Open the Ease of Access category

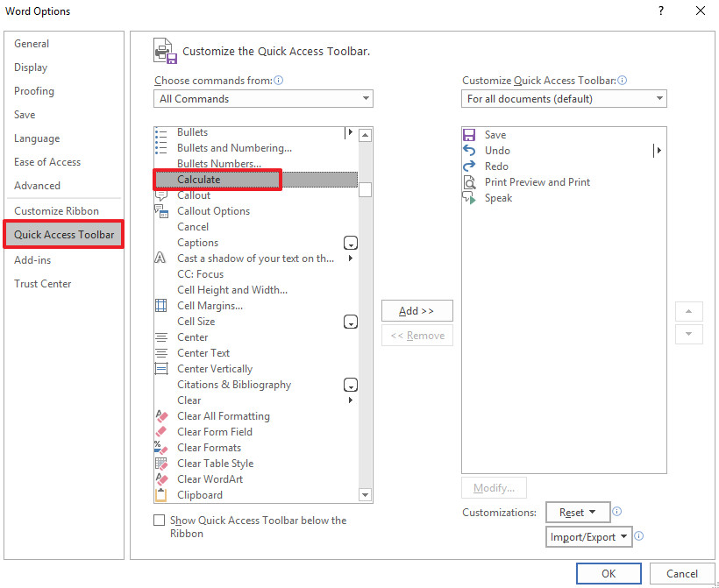point(47,162)
